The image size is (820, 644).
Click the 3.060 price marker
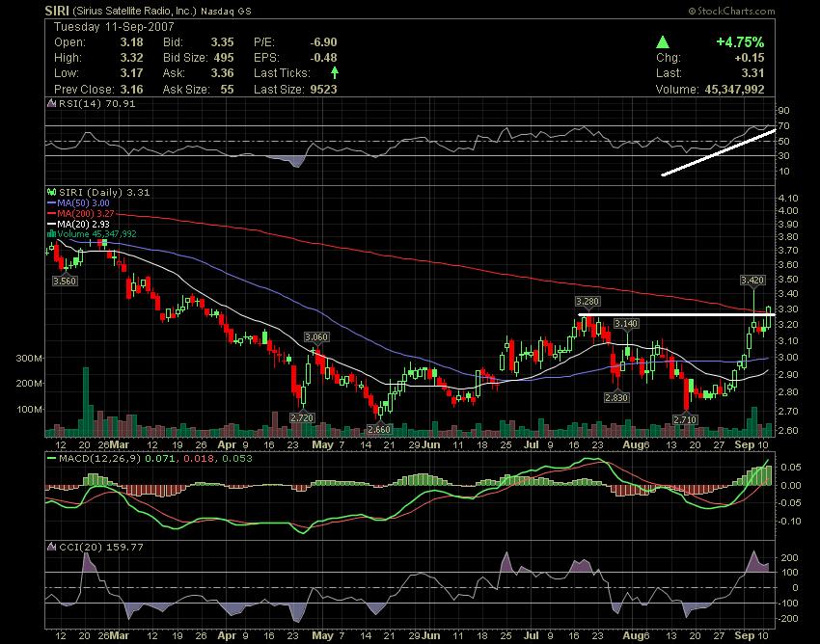(x=316, y=337)
